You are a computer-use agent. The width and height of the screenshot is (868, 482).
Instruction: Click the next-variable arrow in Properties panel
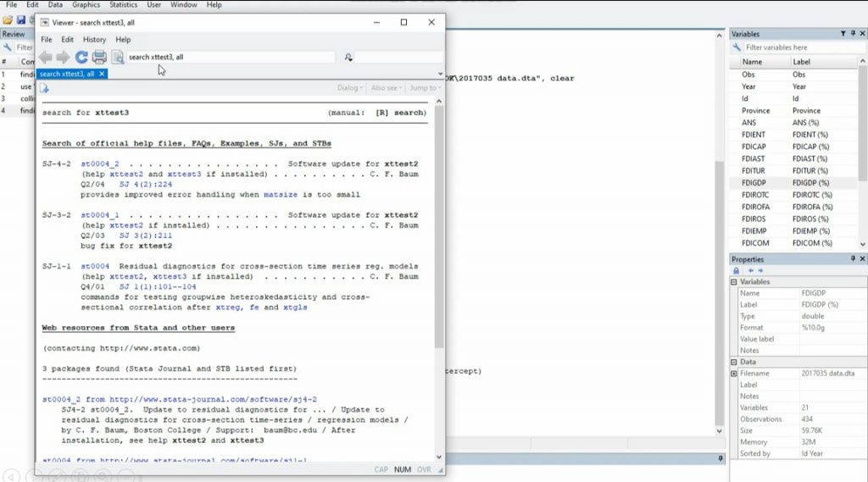761,270
